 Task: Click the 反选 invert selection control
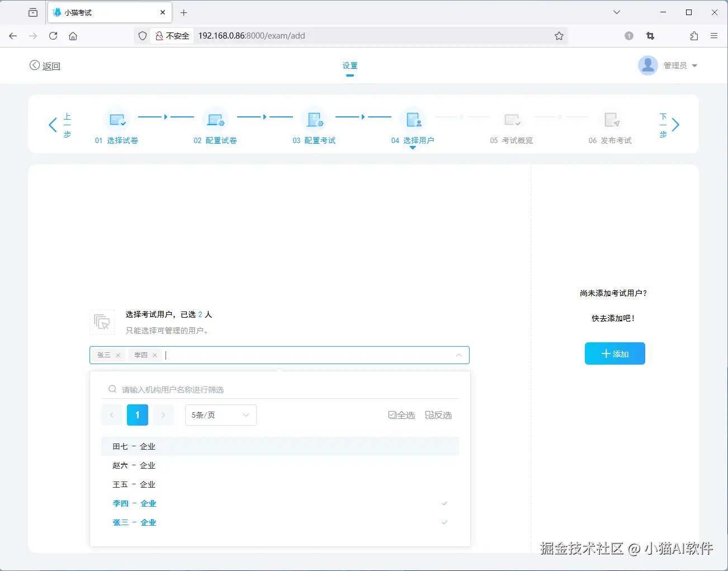[438, 414]
